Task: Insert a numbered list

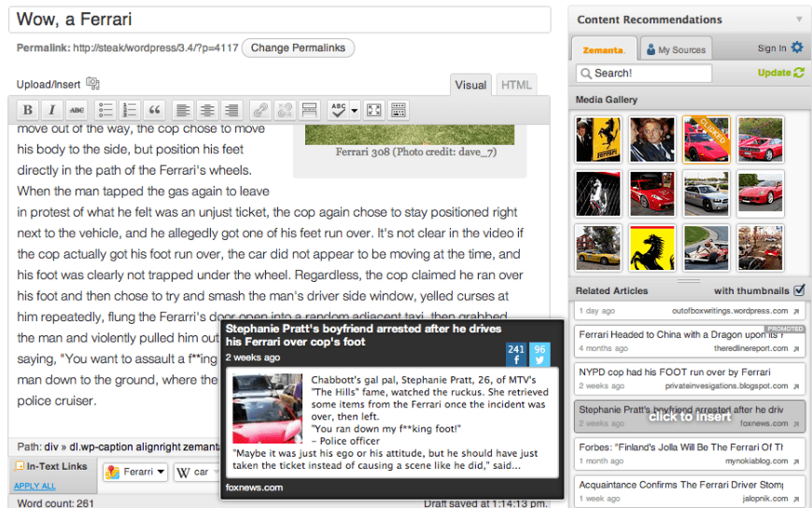Action: coord(130,110)
